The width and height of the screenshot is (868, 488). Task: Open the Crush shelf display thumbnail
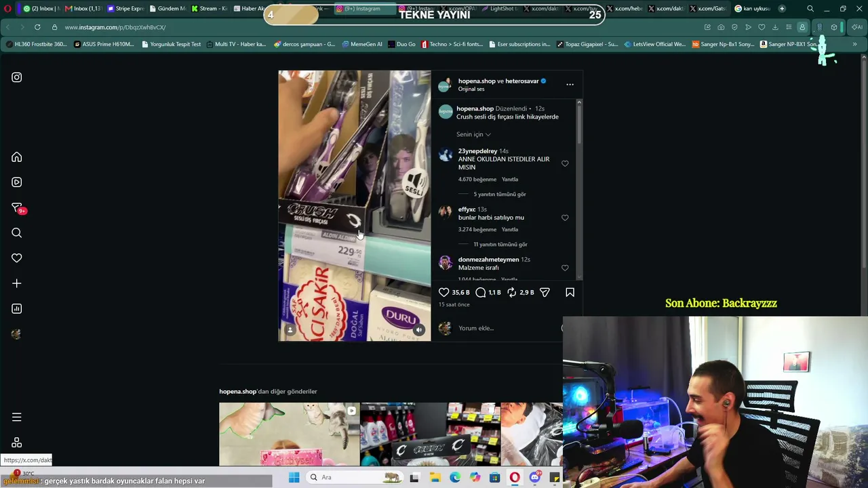(x=431, y=434)
